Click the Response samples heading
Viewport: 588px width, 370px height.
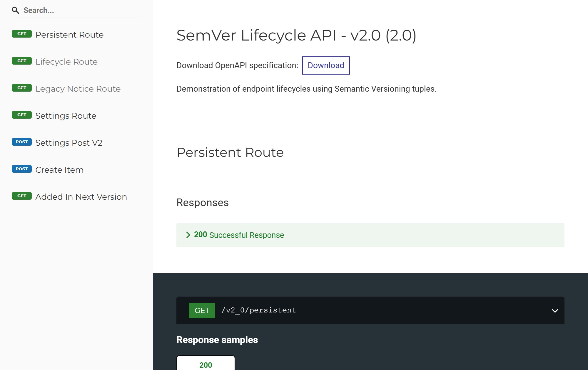pos(217,340)
